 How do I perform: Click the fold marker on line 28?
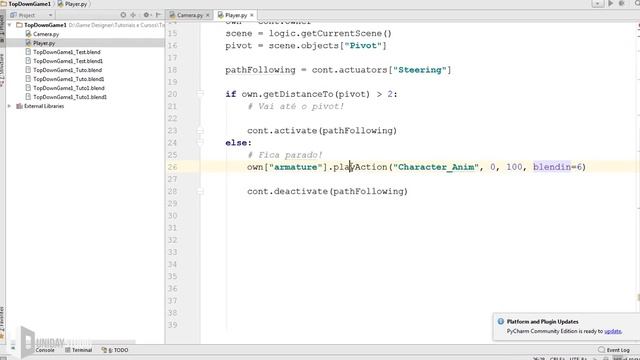200,191
